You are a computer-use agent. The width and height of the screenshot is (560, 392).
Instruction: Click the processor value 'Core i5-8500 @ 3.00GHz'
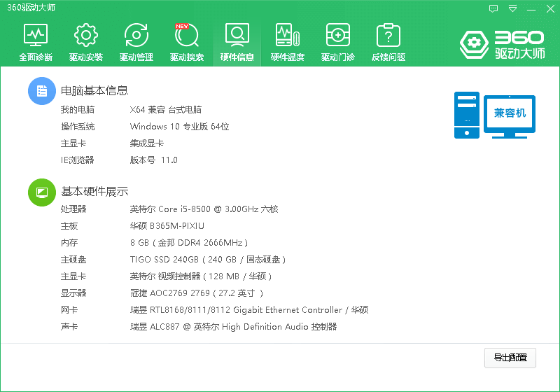(209, 209)
